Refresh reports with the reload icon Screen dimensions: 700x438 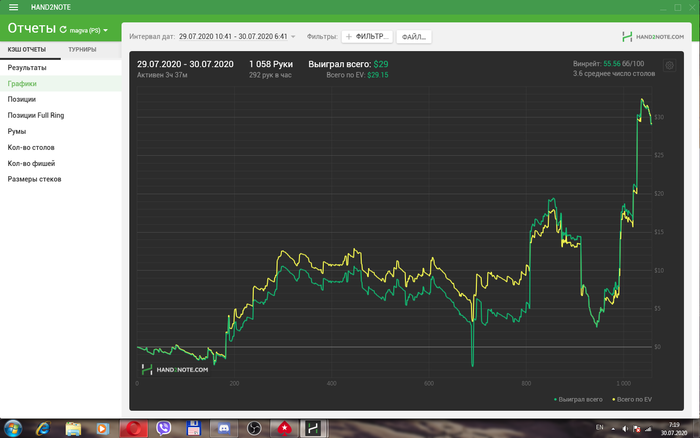click(63, 29)
